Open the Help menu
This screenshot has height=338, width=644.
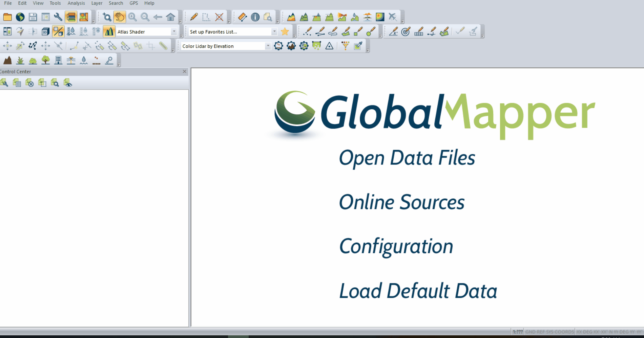click(149, 3)
